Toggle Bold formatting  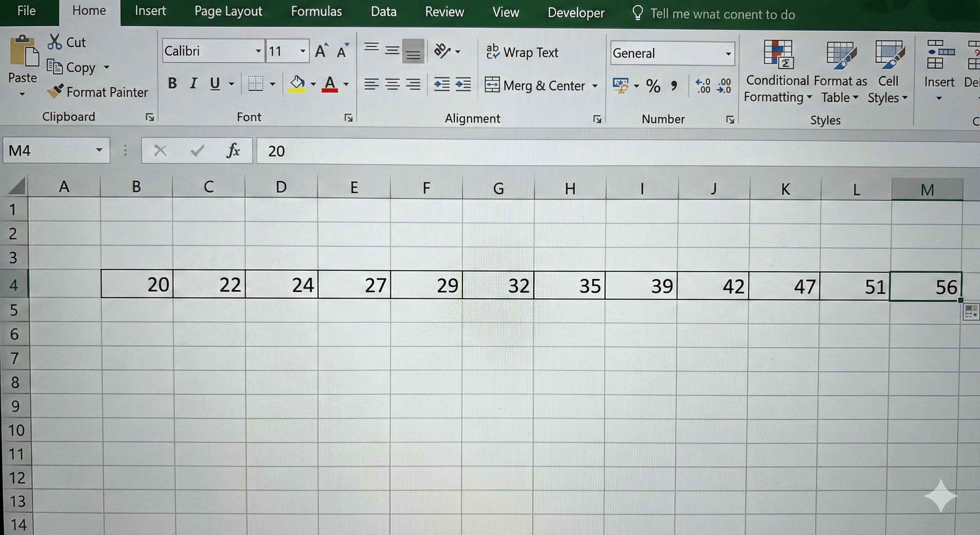click(172, 83)
